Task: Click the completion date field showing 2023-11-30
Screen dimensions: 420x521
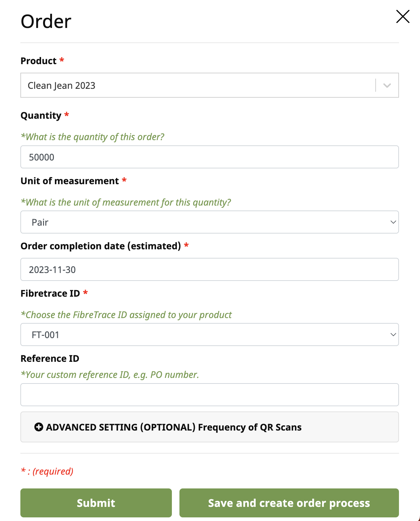Action: click(209, 270)
